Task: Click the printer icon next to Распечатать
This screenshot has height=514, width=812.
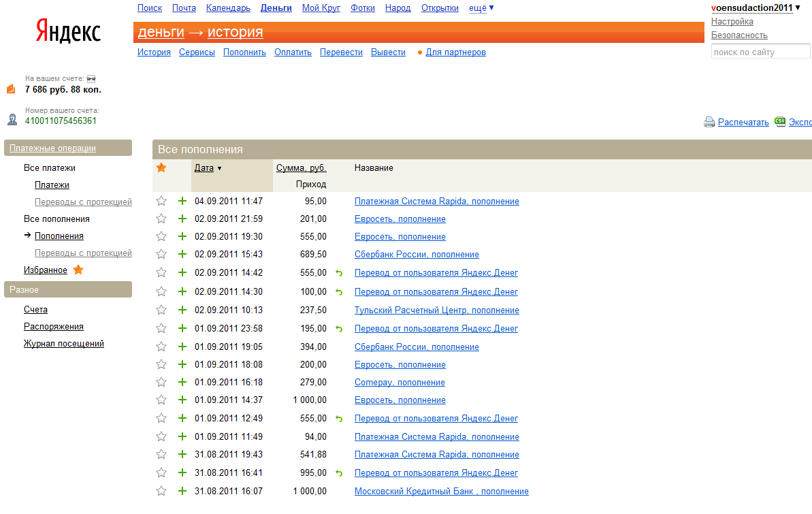Action: point(709,123)
